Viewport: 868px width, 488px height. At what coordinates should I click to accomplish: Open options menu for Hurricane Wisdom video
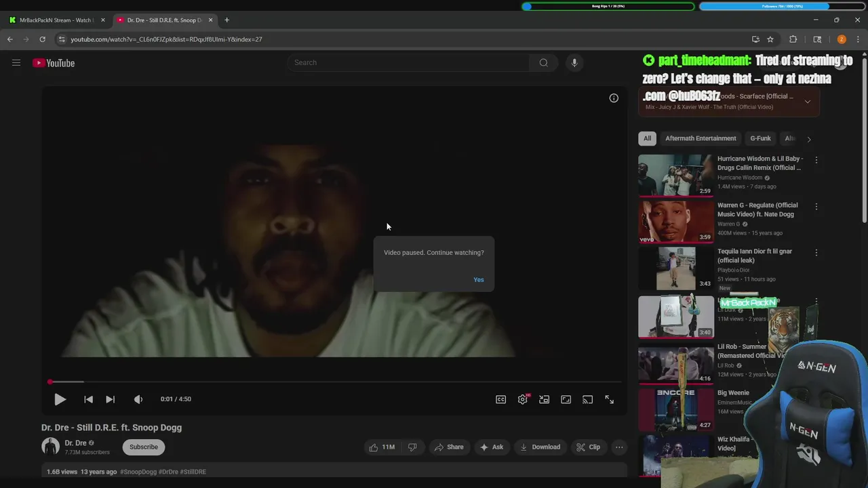coord(816,160)
